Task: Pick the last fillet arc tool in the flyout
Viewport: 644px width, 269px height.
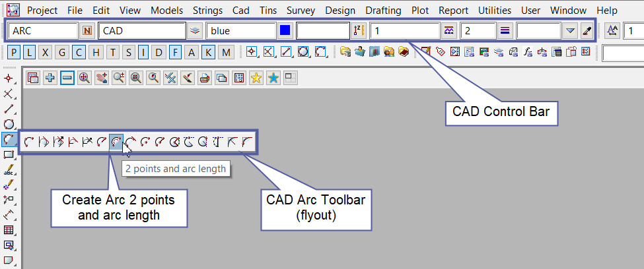Action: pyautogui.click(x=247, y=142)
